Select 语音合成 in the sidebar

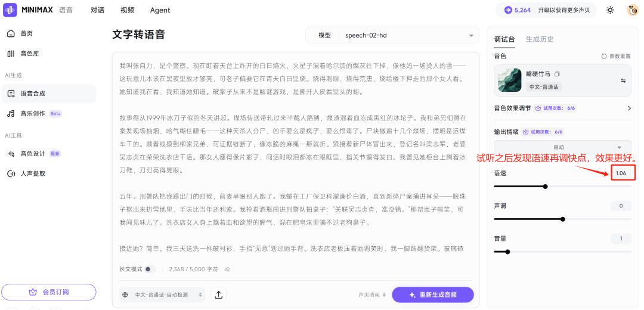tap(48, 94)
